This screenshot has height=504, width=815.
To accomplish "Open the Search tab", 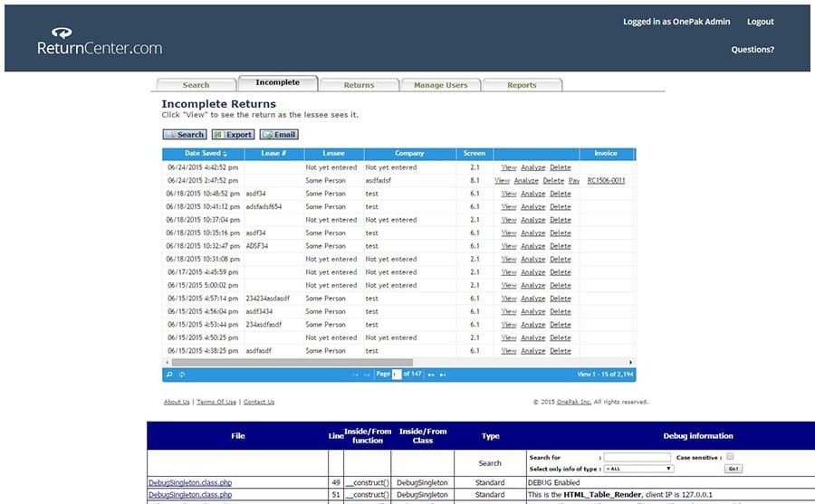I will pyautogui.click(x=196, y=85).
